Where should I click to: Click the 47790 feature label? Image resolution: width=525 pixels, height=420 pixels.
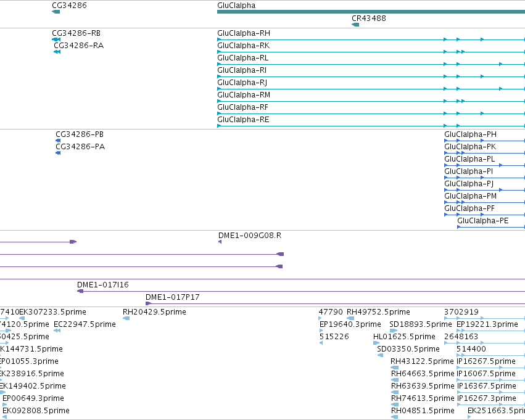(x=331, y=312)
